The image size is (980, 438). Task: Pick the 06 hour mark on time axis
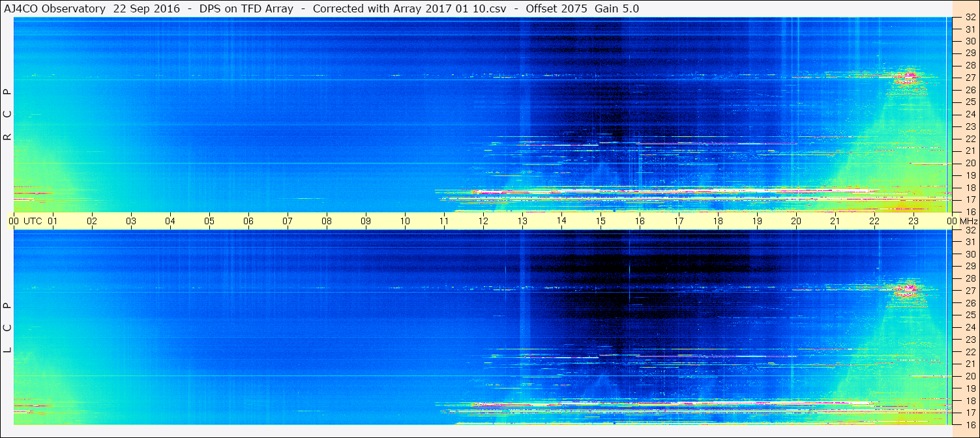[x=248, y=221]
